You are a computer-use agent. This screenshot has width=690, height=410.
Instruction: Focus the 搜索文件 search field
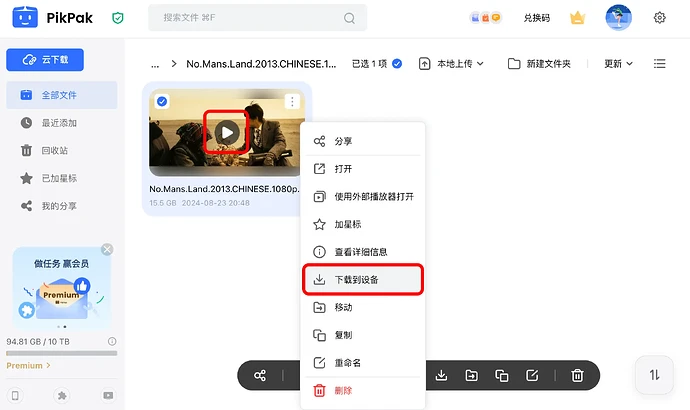(257, 18)
